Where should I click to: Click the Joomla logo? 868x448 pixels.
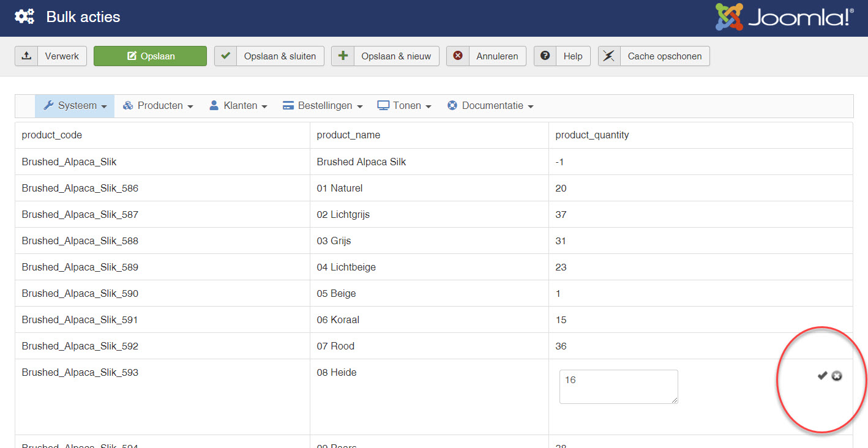point(784,18)
